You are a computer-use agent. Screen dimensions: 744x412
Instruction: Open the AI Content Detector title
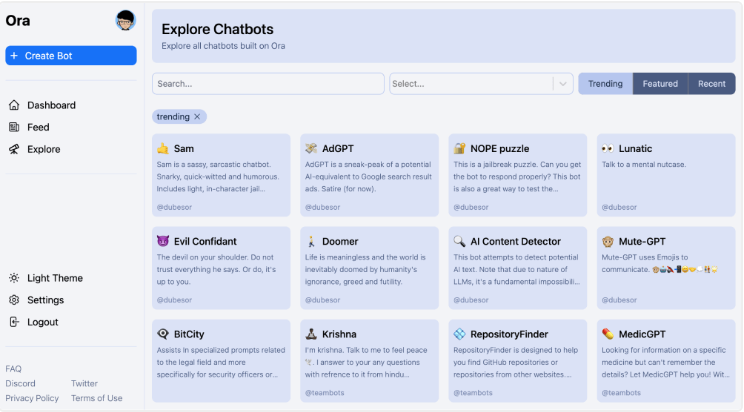tap(515, 241)
